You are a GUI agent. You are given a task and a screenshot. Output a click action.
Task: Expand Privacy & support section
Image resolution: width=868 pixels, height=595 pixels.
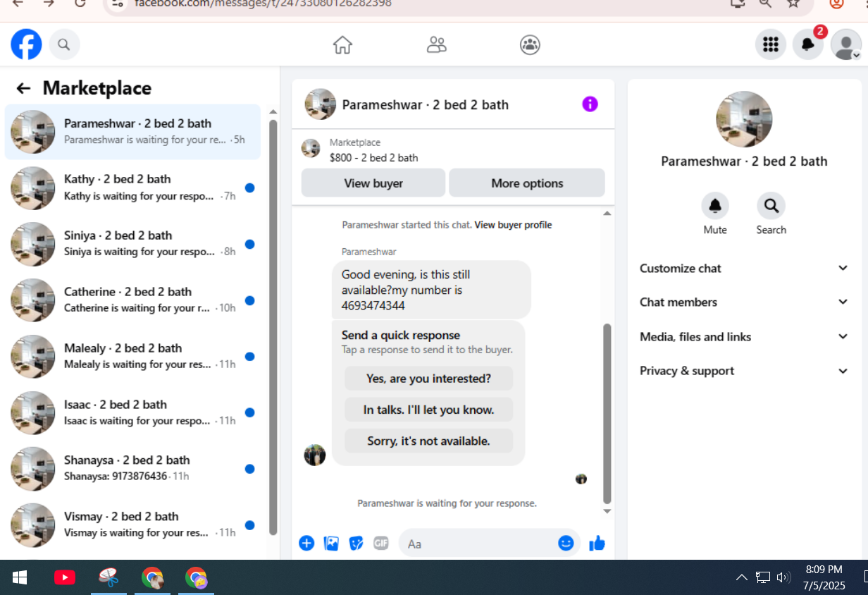(744, 371)
